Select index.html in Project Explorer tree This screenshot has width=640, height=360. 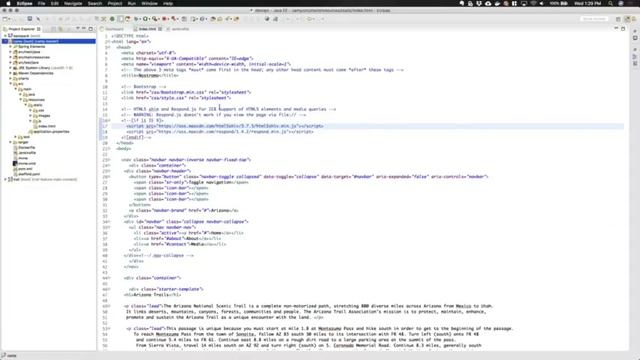click(x=46, y=126)
